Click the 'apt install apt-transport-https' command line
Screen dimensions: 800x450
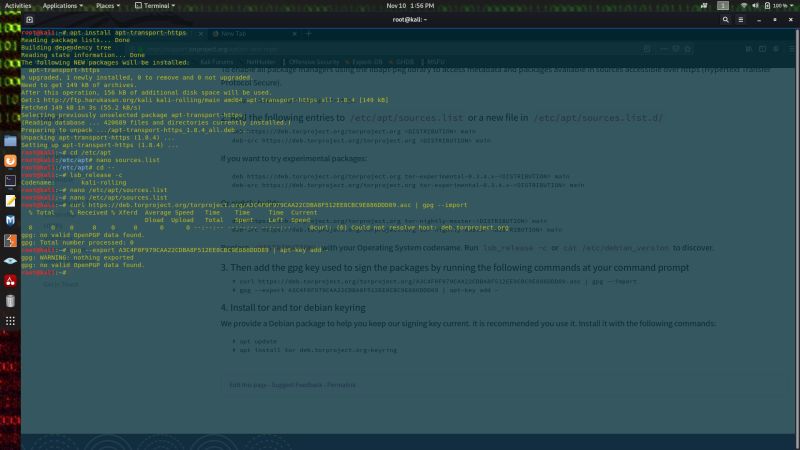[x=104, y=33]
